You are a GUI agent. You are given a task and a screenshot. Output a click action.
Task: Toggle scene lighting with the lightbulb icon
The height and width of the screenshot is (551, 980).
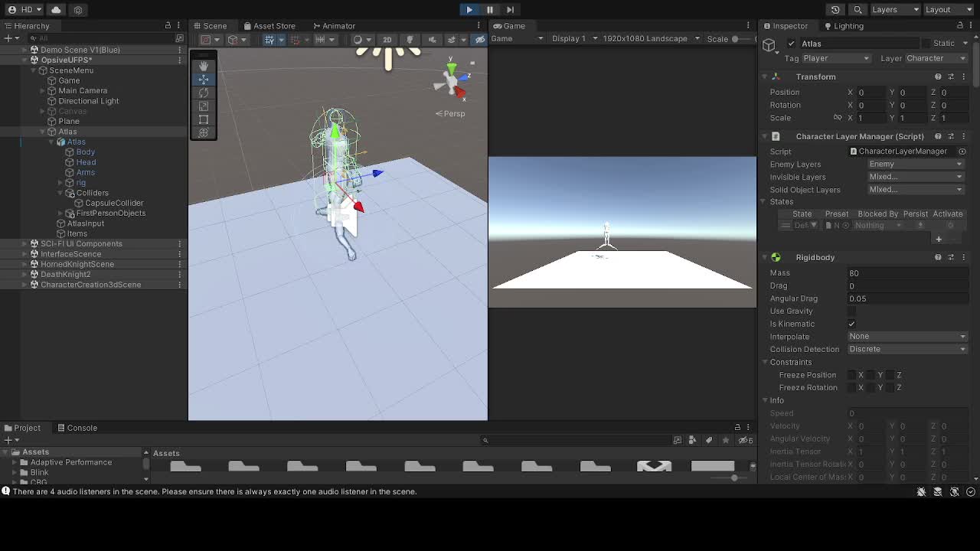[410, 40]
